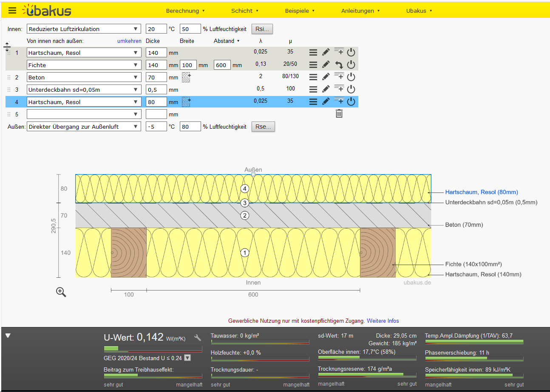Screen dimensions: 550x392
Task: Click the Rsi... button
Action: 262,29
